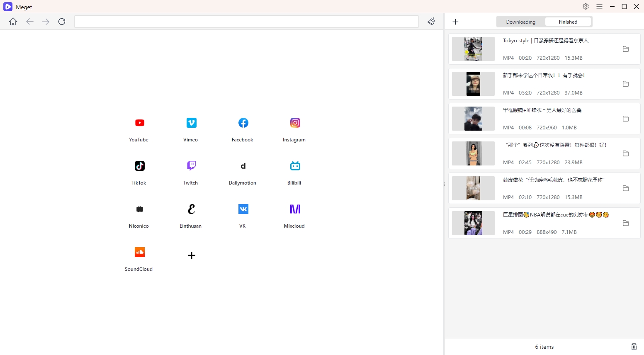The height and width of the screenshot is (355, 644).
Task: Open the Dailymotion shortcut
Action: [243, 166]
